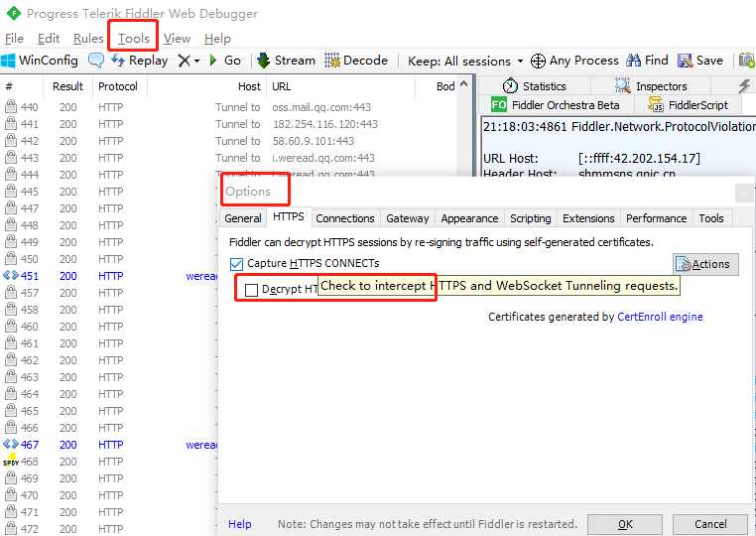Image resolution: width=756 pixels, height=536 pixels.
Task: Click the Help link in Options dialog
Action: [x=240, y=524]
